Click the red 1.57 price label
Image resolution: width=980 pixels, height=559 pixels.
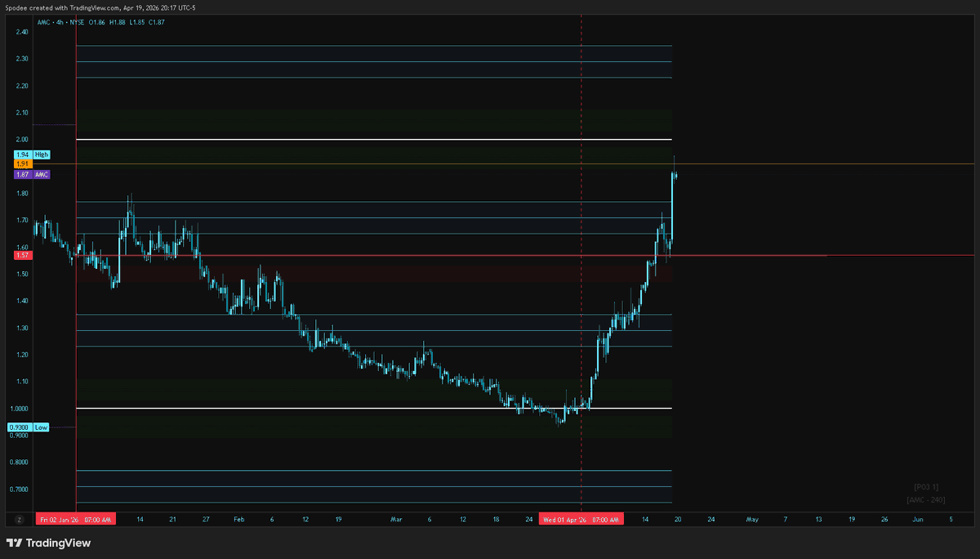pyautogui.click(x=22, y=256)
